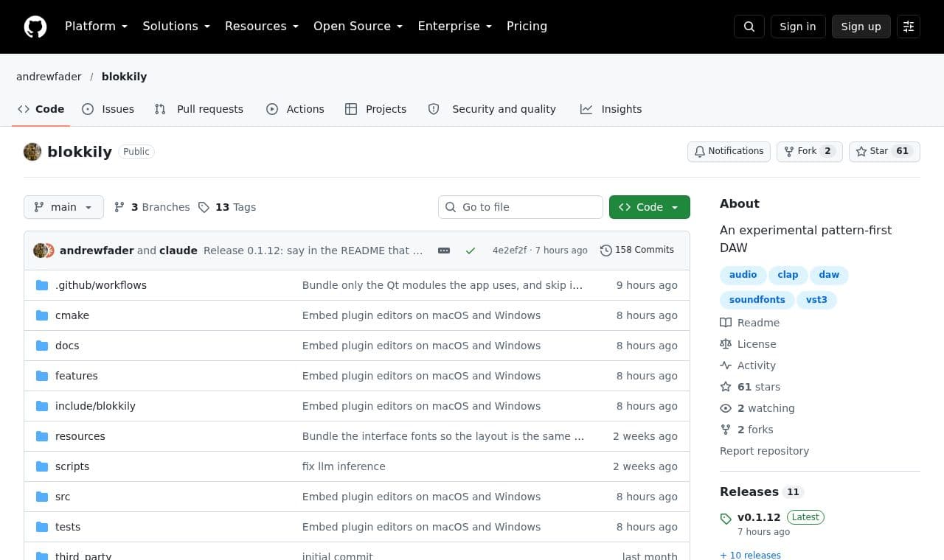Expand the Solutions menu

(x=176, y=27)
